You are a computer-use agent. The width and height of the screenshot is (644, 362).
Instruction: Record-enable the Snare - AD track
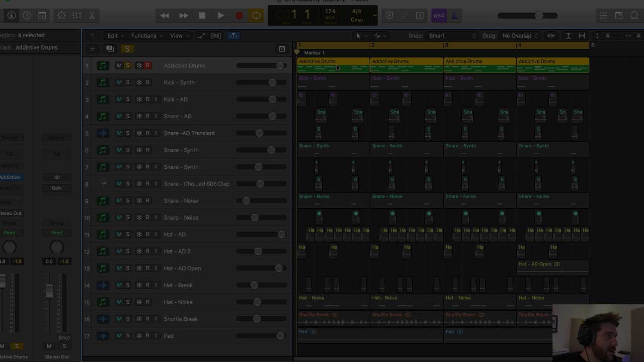(x=147, y=116)
